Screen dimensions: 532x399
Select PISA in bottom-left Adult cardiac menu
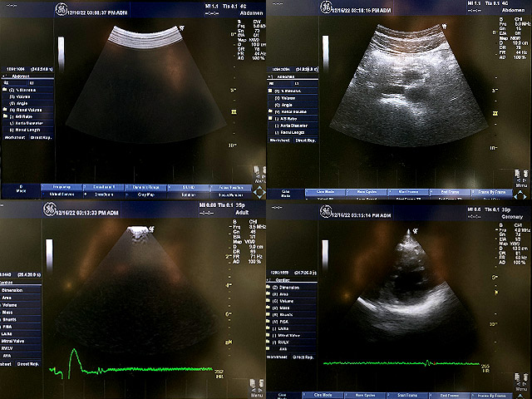click(21, 327)
